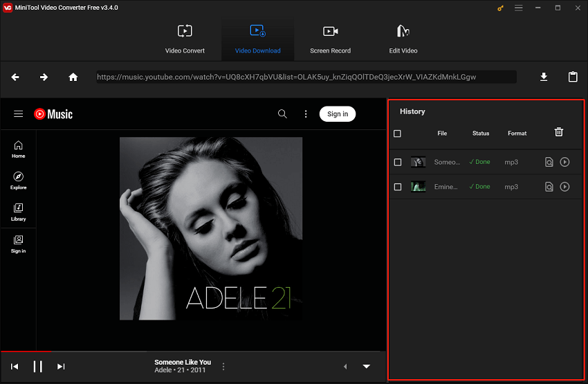
Task: Click the mp3 format of Emine...
Action: 511,187
